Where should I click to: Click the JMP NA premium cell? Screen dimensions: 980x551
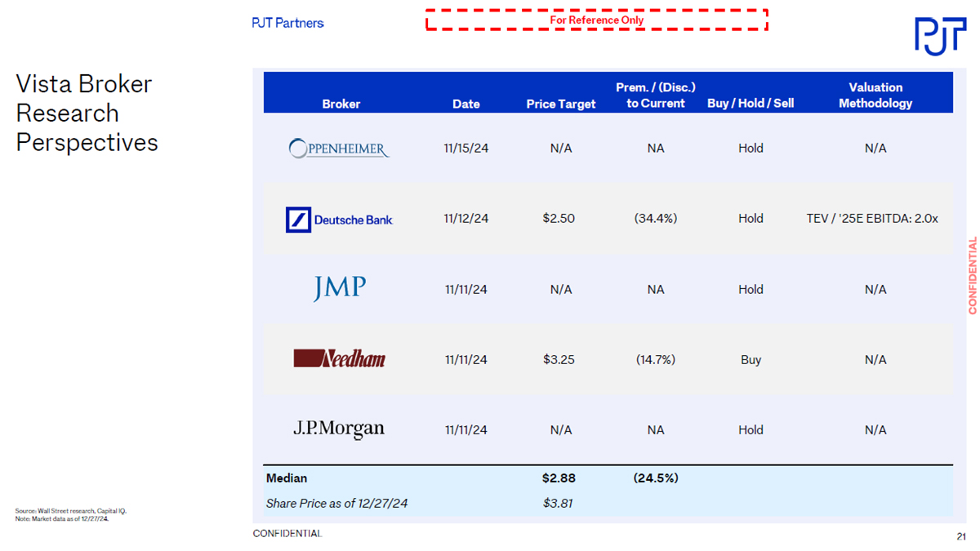point(656,289)
